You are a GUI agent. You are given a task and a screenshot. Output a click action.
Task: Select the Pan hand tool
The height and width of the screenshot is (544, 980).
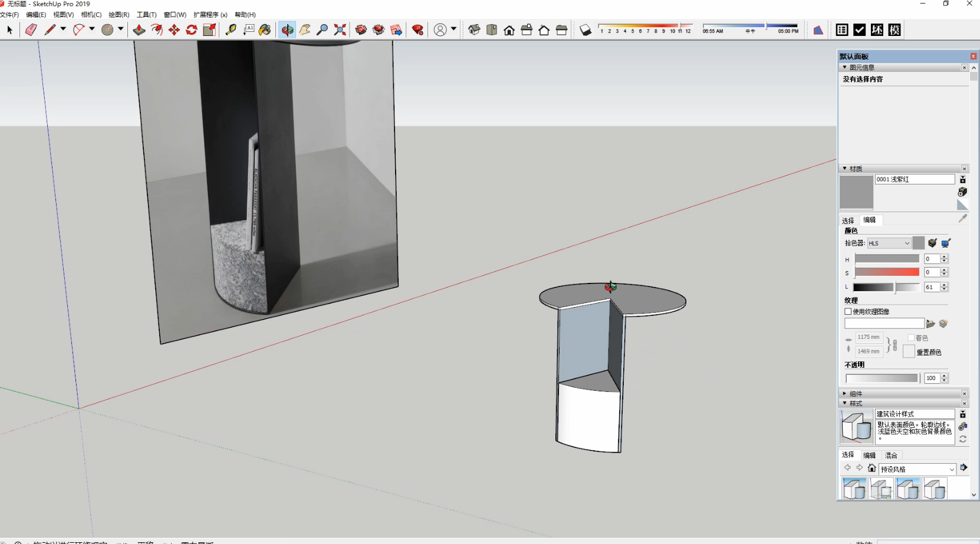(x=305, y=29)
